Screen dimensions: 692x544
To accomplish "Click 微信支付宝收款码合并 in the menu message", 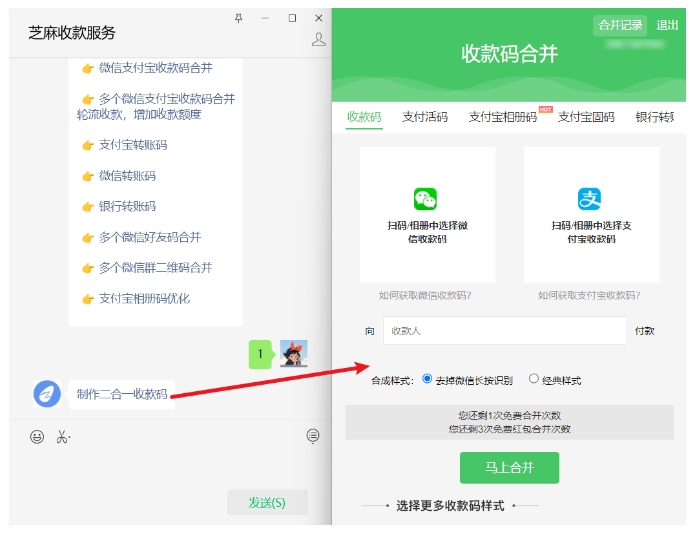I will click(156, 68).
